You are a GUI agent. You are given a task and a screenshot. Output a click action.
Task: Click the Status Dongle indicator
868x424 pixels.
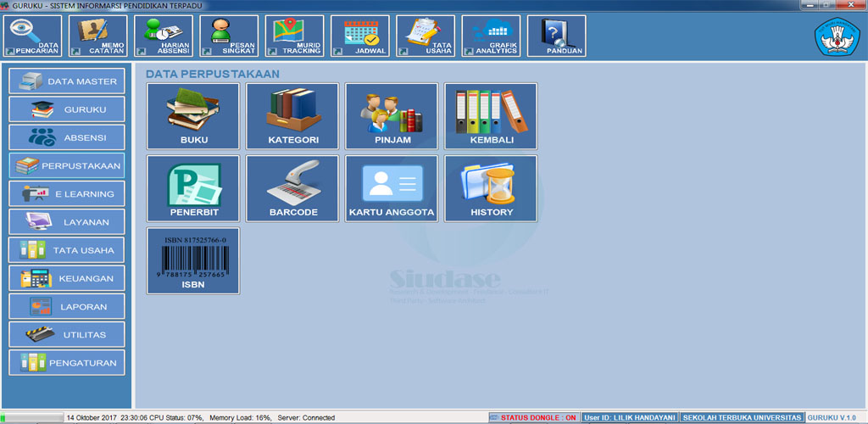(534, 417)
